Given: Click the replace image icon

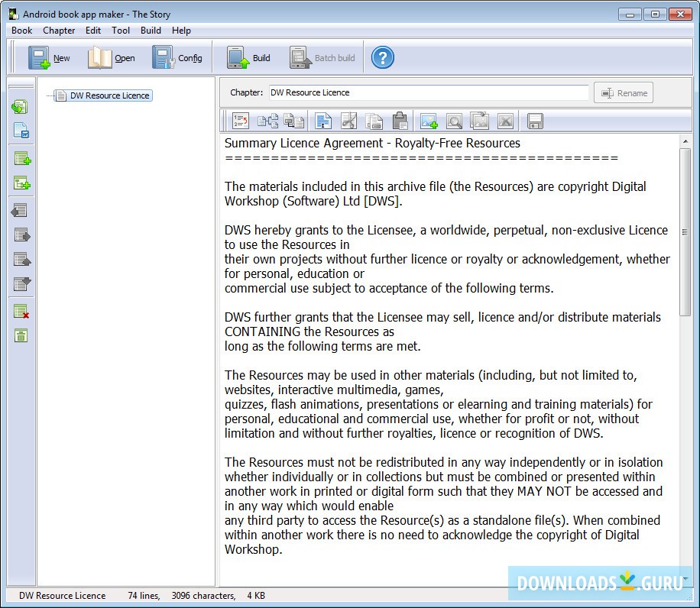Looking at the screenshot, I should [x=479, y=121].
